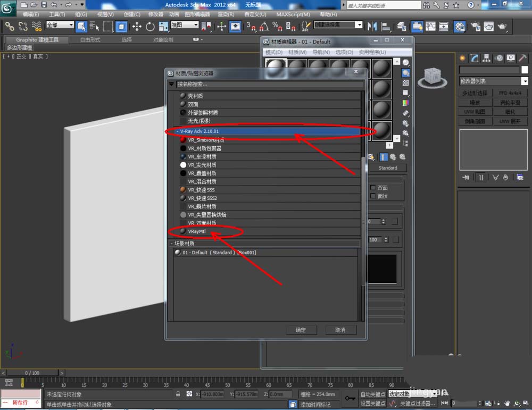Screen dimensions: 532x410
Task: Toggle the 3D Snaps magnet icon
Action: tap(251, 27)
